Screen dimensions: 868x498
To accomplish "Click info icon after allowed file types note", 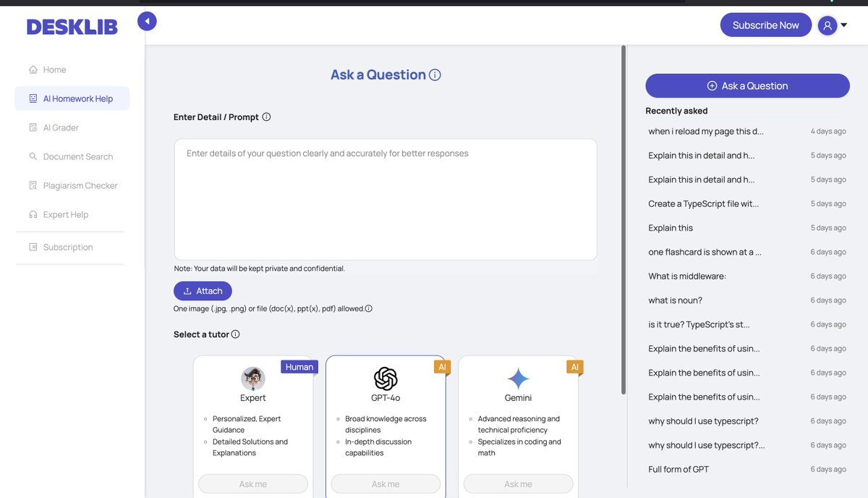I will coord(368,308).
